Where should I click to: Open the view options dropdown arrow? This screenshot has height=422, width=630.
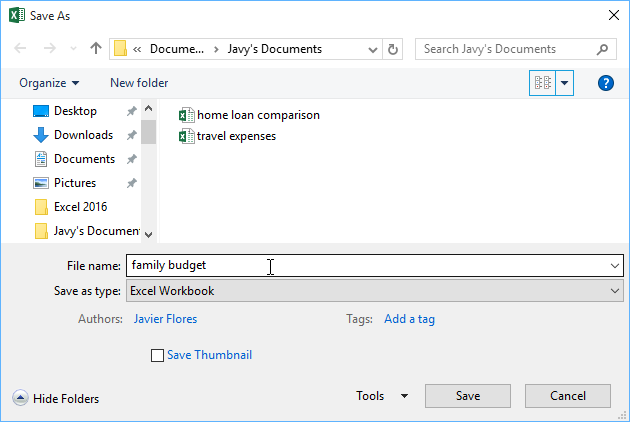click(x=566, y=83)
